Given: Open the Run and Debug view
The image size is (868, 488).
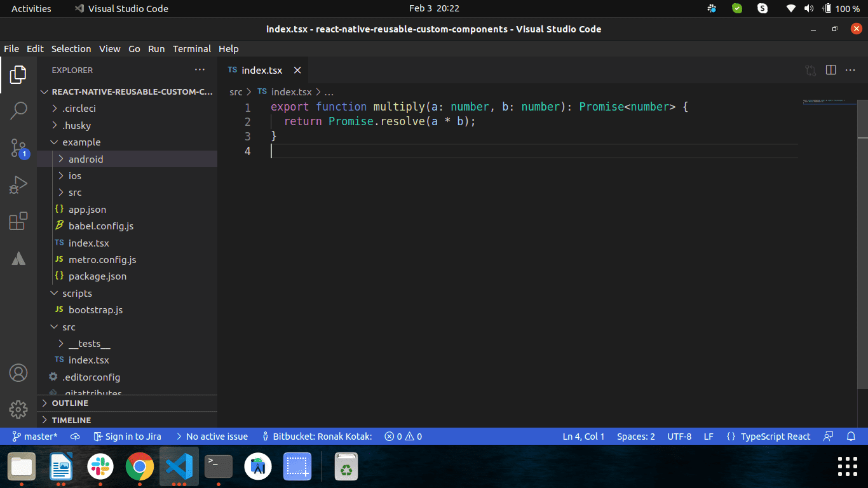Looking at the screenshot, I should (x=18, y=185).
